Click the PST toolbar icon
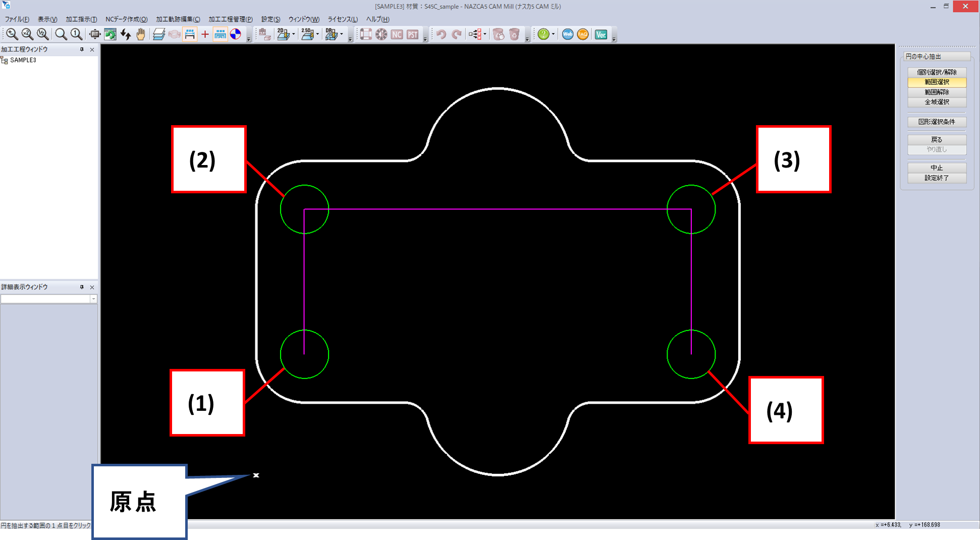This screenshot has height=540, width=980. tap(412, 34)
